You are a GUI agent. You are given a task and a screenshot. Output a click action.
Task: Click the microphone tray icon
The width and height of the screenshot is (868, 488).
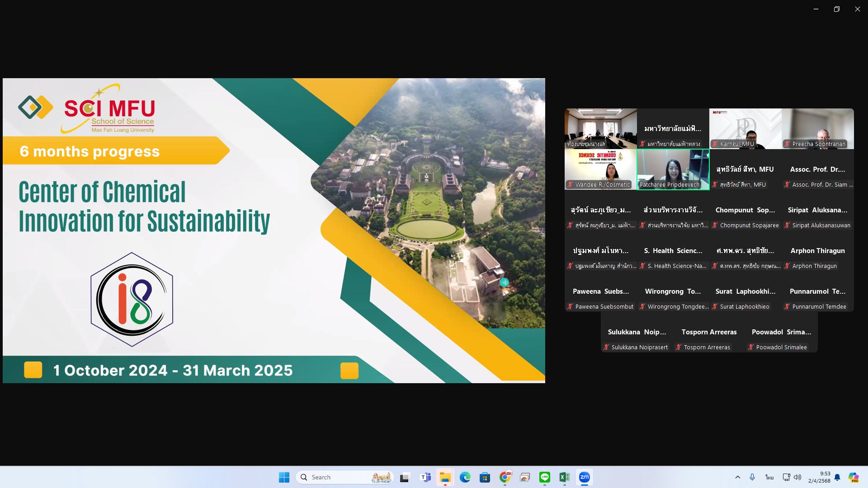pyautogui.click(x=752, y=477)
